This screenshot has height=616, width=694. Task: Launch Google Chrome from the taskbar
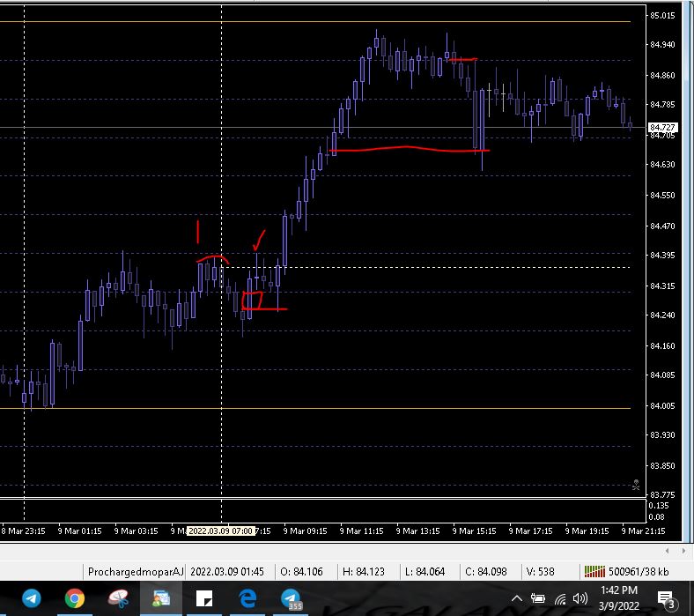[x=74, y=598]
